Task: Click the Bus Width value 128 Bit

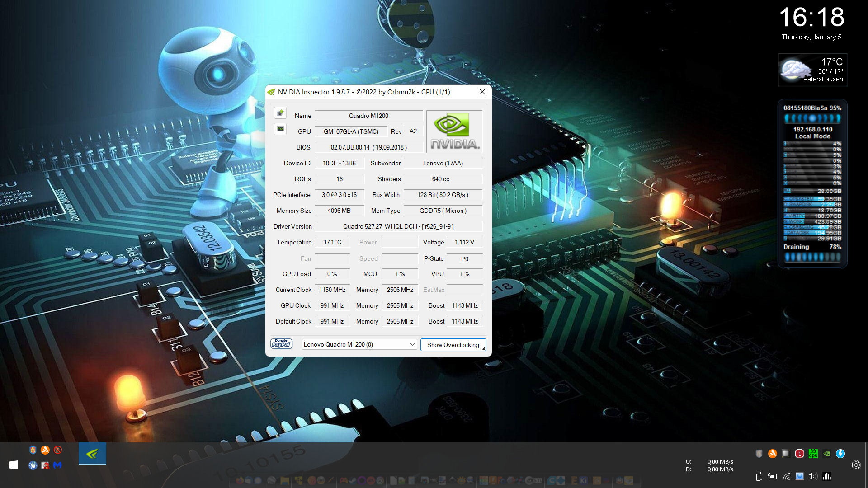Action: click(443, 195)
